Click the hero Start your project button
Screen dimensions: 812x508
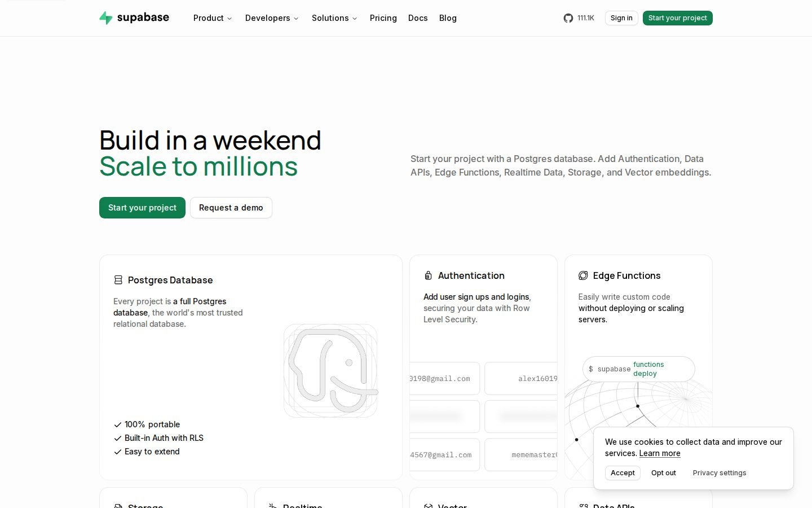[x=142, y=208]
